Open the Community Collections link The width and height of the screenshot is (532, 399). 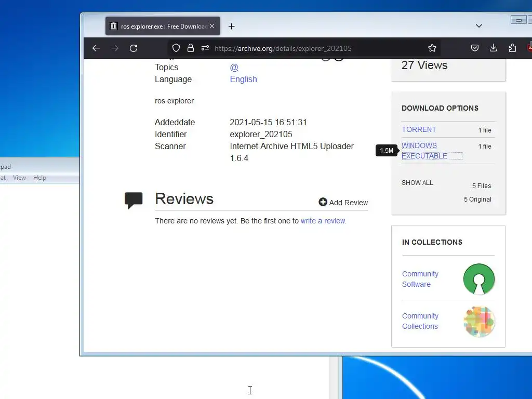(x=420, y=321)
